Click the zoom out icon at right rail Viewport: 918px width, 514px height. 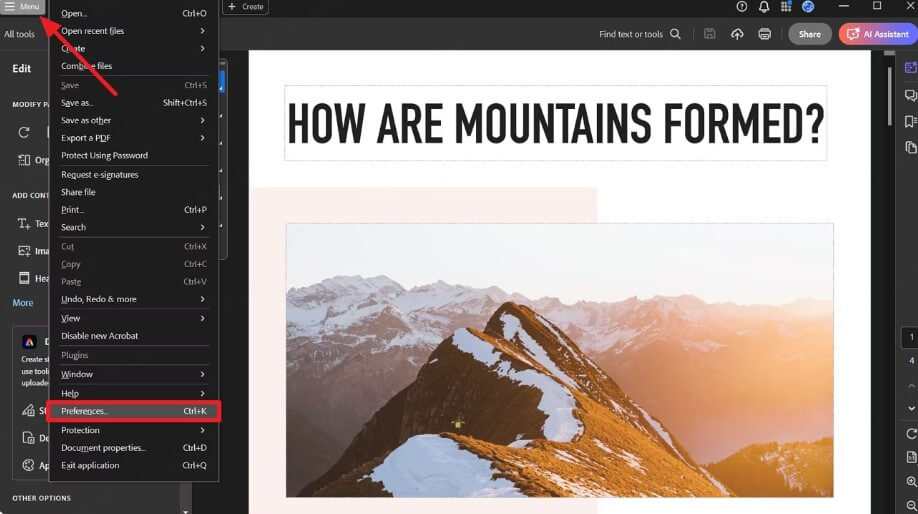(x=912, y=505)
